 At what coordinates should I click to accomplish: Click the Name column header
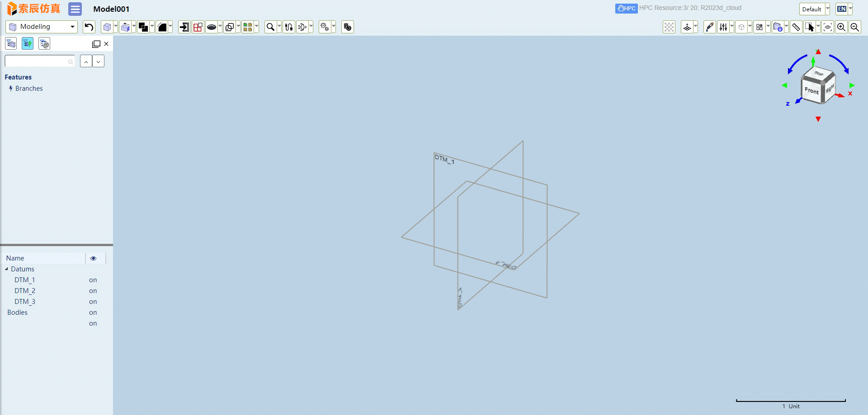pos(15,258)
